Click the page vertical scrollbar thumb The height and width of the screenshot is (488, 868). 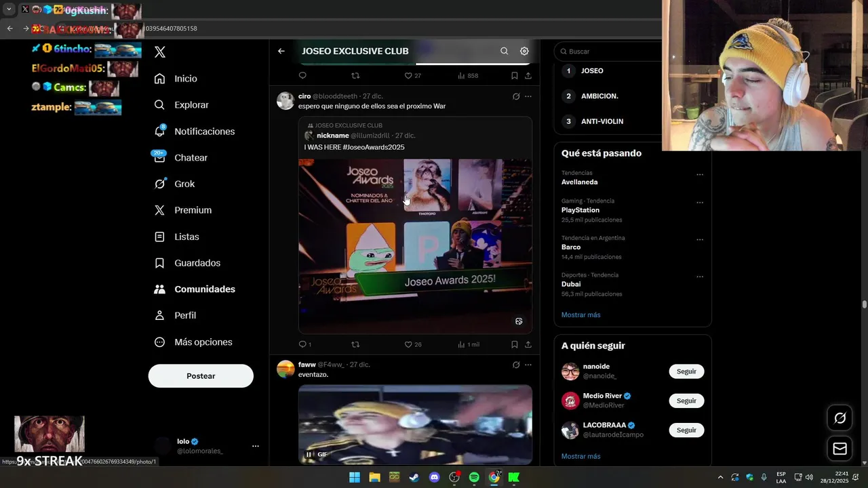[x=865, y=305]
